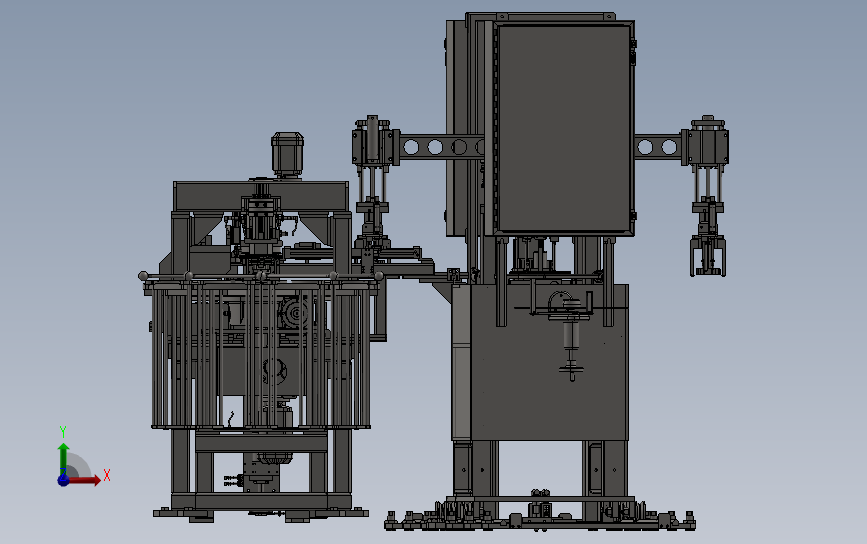867x544 pixels.
Task: Click the green Y axis arrow of the triad
Action: coord(63,458)
